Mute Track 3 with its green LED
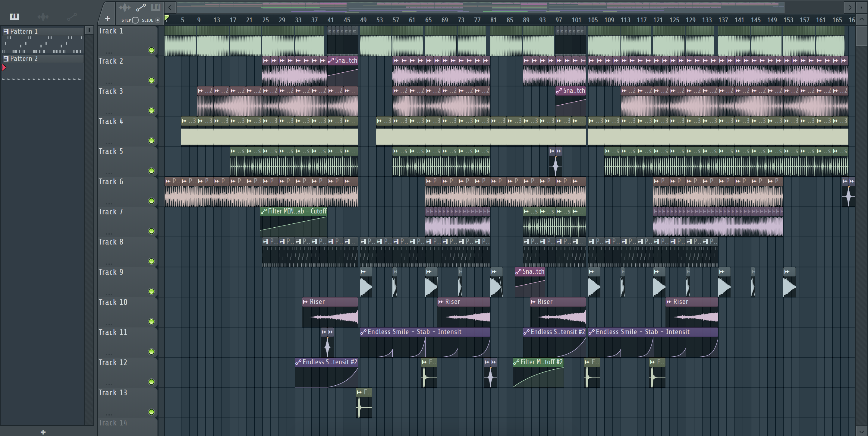Viewport: 868px width, 436px height. 151,111
